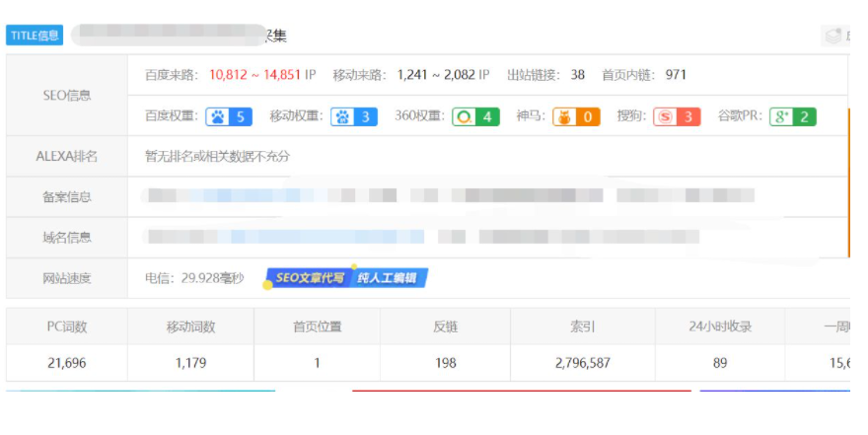Image resolution: width=868 pixels, height=435 pixels.
Task: Click the 360权重 label
Action: [419, 116]
